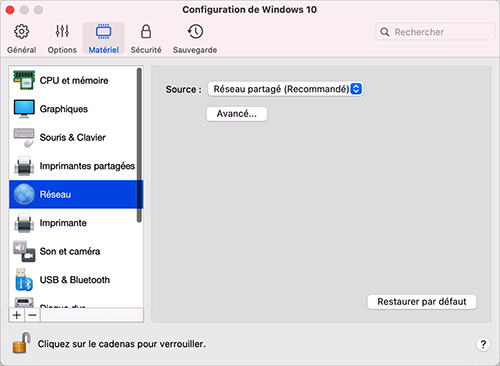The width and height of the screenshot is (500, 366).
Task: Click the Imprimante printer icon
Action: [x=24, y=223]
